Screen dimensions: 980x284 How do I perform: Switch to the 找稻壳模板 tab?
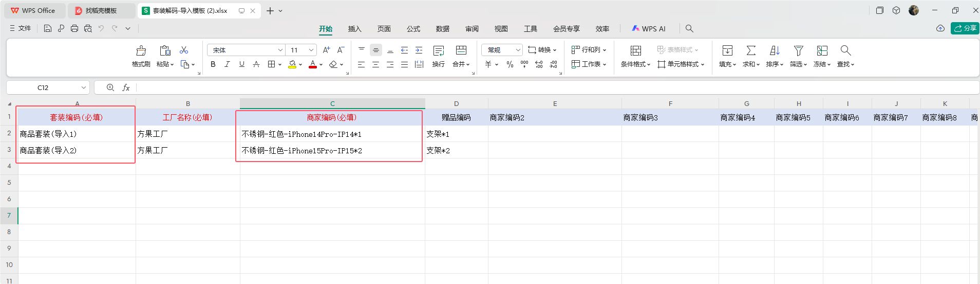tap(101, 10)
